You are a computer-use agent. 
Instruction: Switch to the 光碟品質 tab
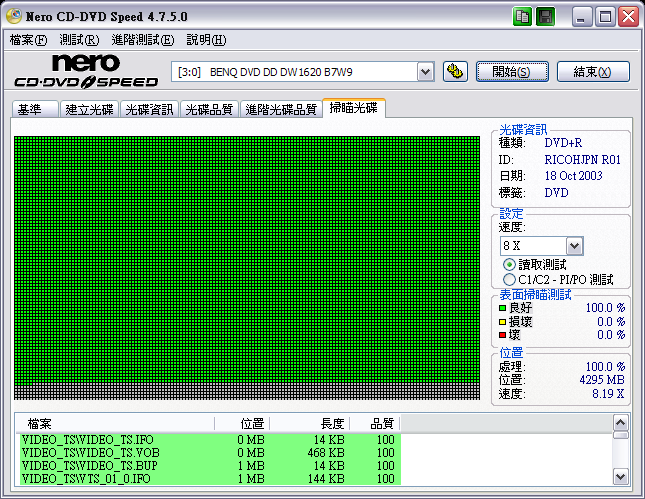click(x=209, y=109)
